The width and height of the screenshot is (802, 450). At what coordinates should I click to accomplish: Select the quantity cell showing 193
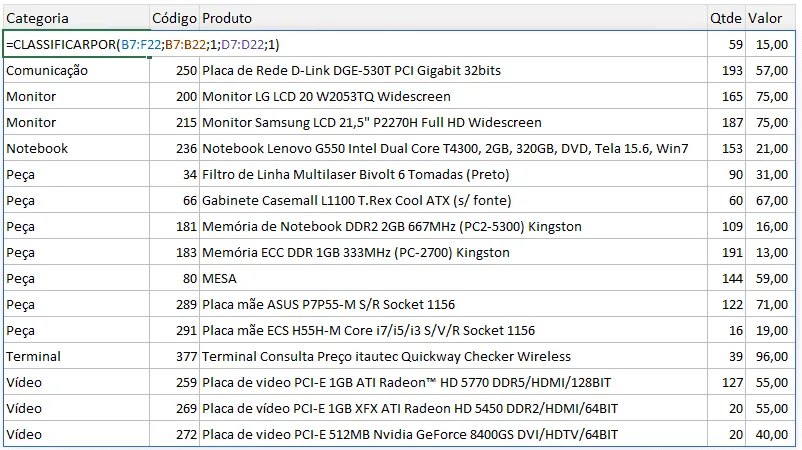pyautogui.click(x=726, y=71)
